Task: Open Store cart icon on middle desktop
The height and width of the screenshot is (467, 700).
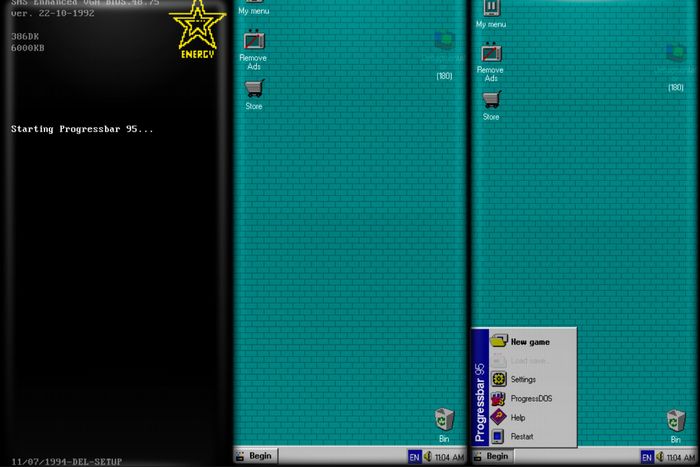Action: click(x=254, y=88)
